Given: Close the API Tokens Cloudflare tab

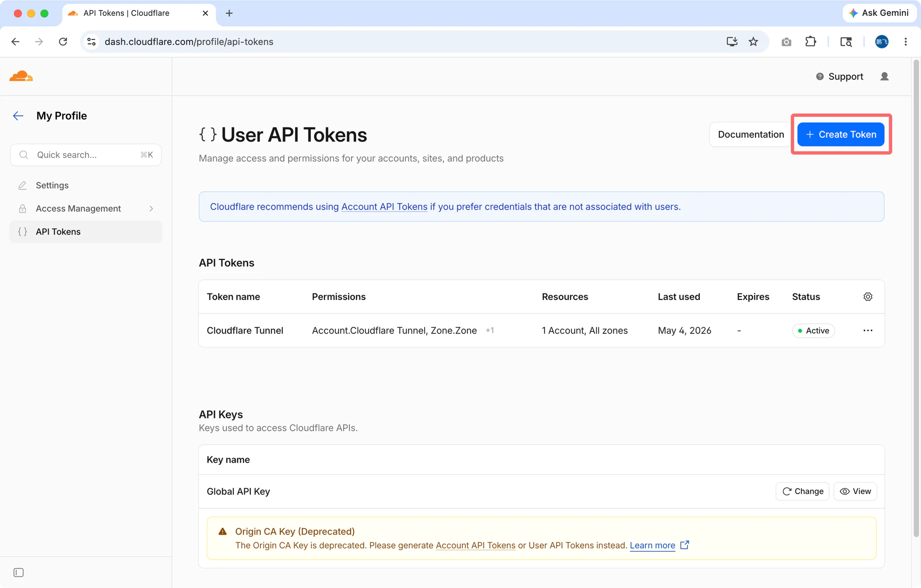Looking at the screenshot, I should pyautogui.click(x=205, y=13).
